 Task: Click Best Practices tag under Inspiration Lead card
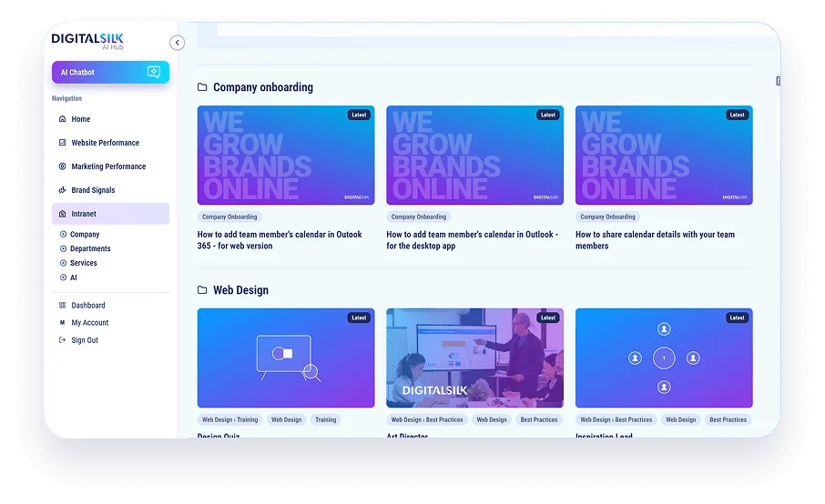tap(728, 419)
